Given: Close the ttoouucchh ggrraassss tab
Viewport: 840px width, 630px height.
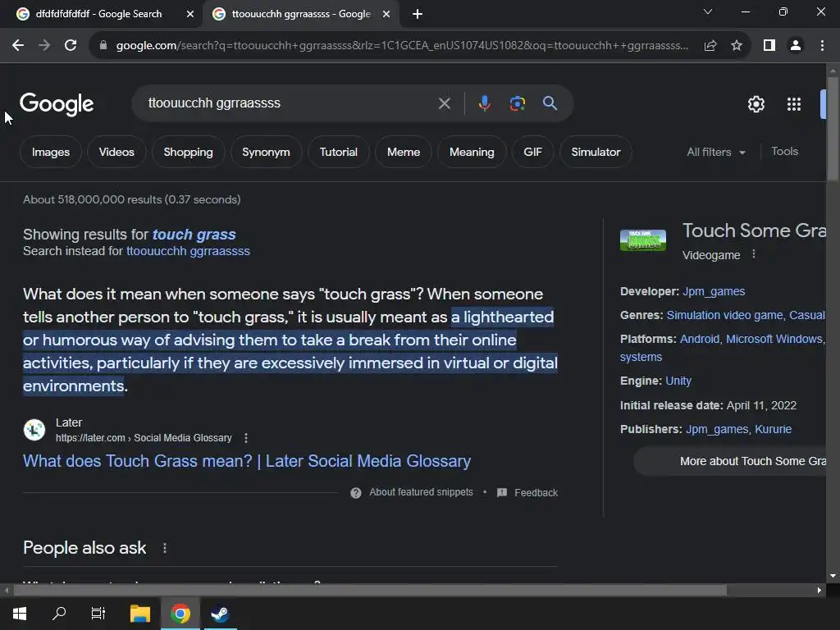Looking at the screenshot, I should coord(386,15).
